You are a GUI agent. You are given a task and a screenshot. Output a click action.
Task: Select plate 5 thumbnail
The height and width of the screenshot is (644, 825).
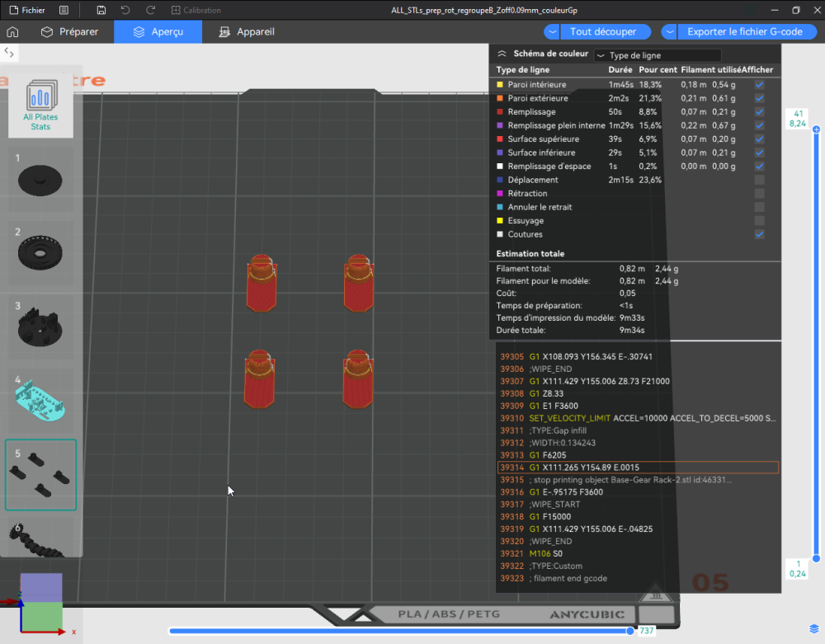click(40, 475)
